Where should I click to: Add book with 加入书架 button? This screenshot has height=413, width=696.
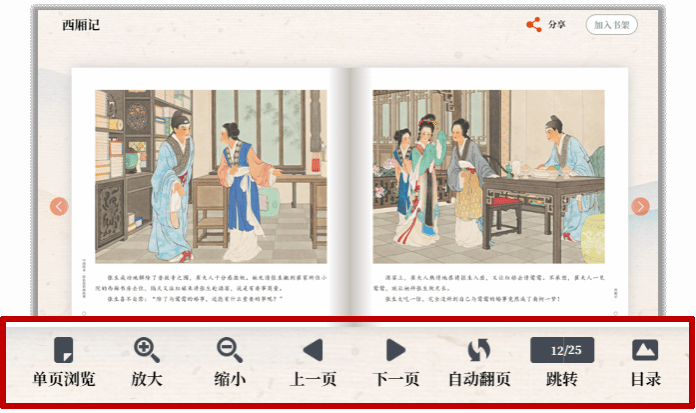612,25
